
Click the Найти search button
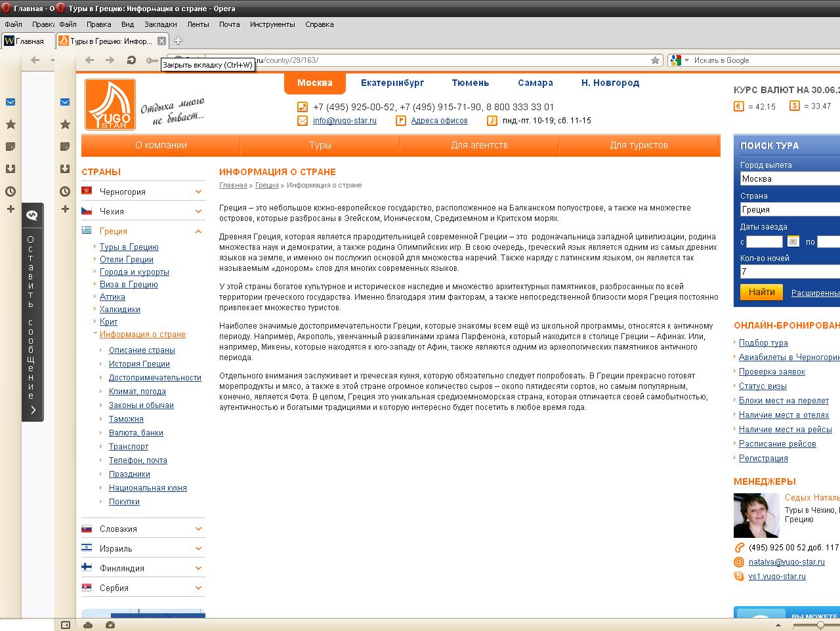(761, 292)
